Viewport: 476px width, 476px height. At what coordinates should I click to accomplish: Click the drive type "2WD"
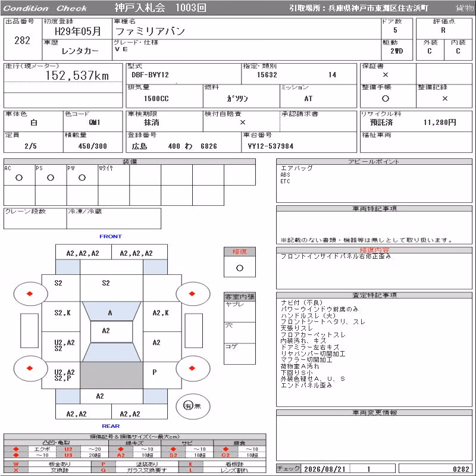[x=396, y=51]
